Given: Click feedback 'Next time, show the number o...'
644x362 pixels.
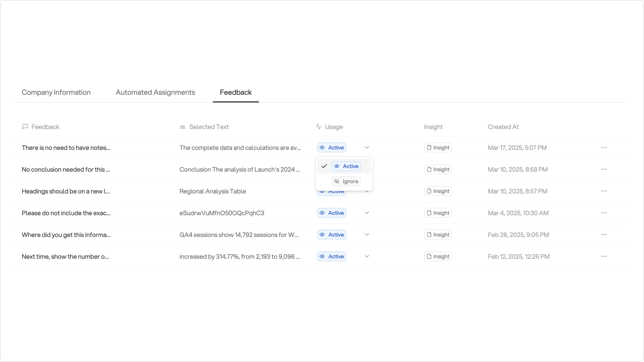Looking at the screenshot, I should tap(65, 256).
